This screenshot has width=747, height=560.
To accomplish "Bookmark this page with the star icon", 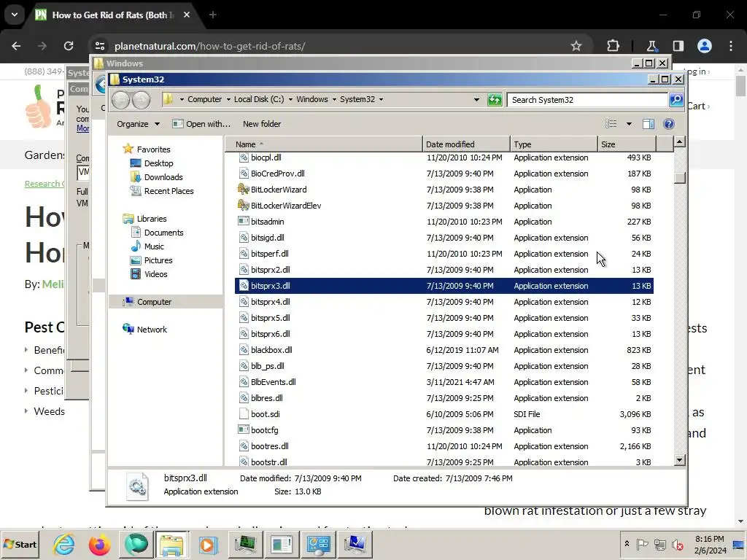I will pos(576,46).
